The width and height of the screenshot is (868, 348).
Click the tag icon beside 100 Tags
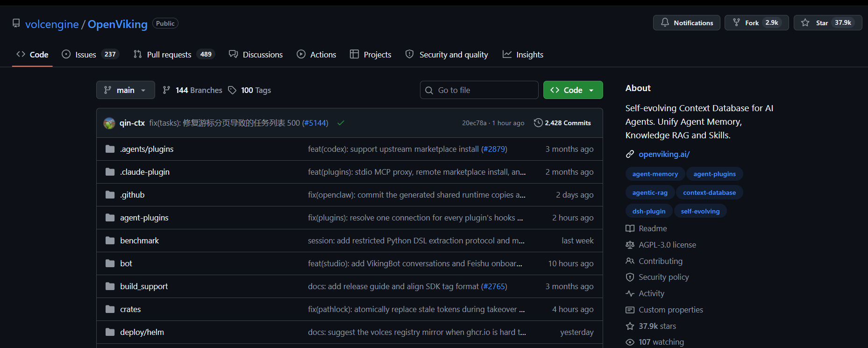(x=232, y=90)
